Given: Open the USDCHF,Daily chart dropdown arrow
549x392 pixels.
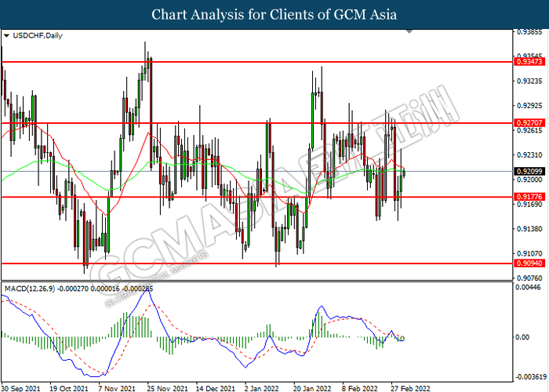Looking at the screenshot, I should 6,36.
